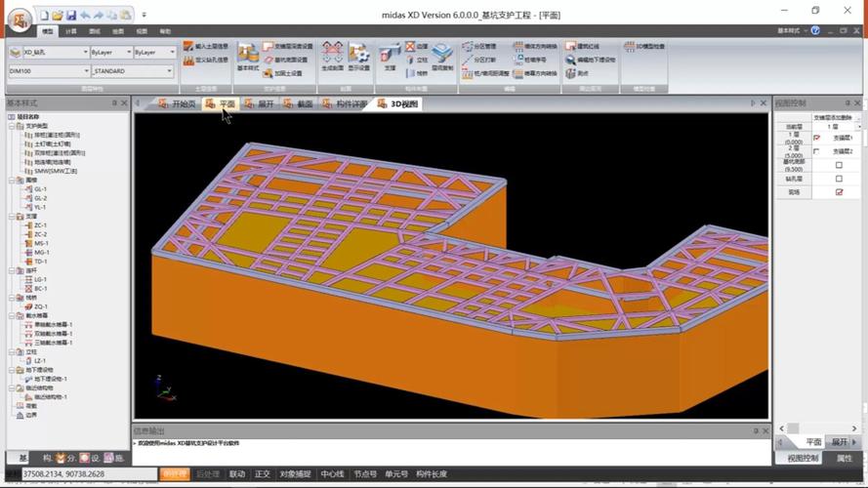Click the 测点 monitoring point tool

pyautogui.click(x=577, y=73)
